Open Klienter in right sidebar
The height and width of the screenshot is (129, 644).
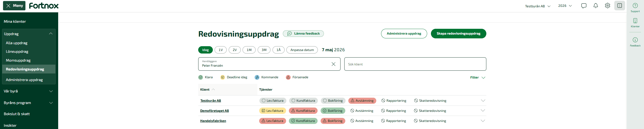[635, 23]
